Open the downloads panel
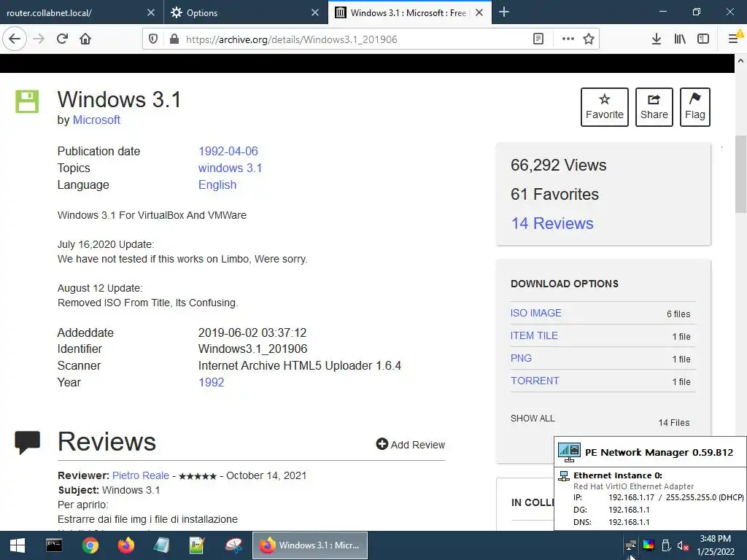Image resolution: width=747 pixels, height=560 pixels. [657, 39]
